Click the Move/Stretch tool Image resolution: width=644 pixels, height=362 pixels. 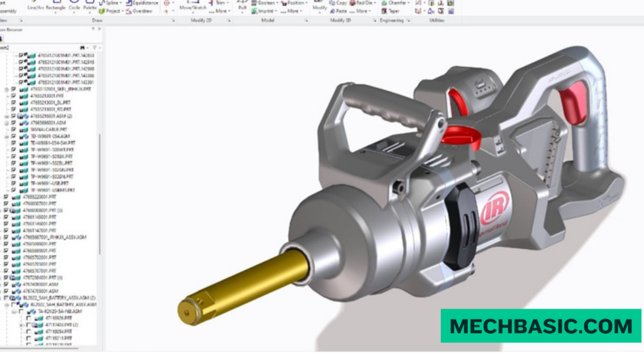(x=192, y=5)
